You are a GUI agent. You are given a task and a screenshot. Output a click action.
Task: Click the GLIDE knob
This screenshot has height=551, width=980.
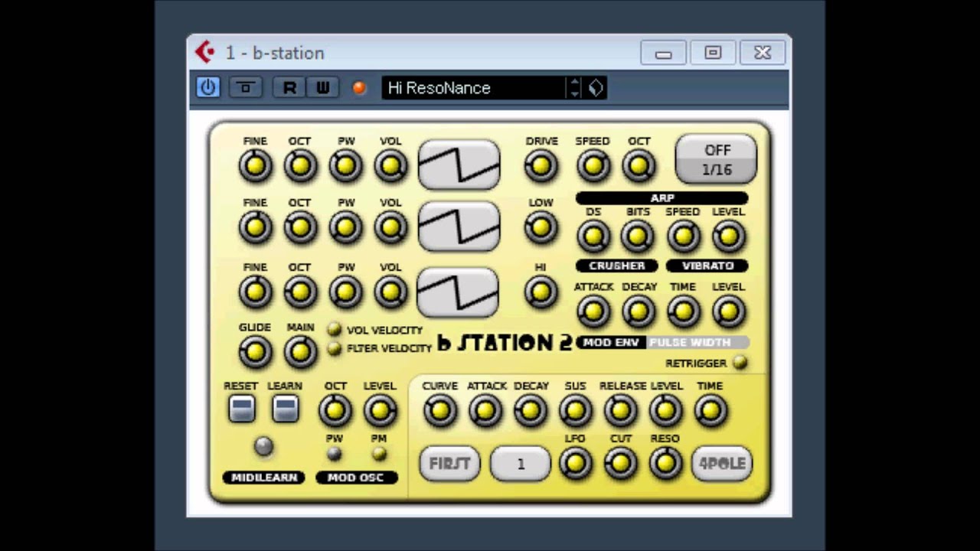[x=255, y=352]
